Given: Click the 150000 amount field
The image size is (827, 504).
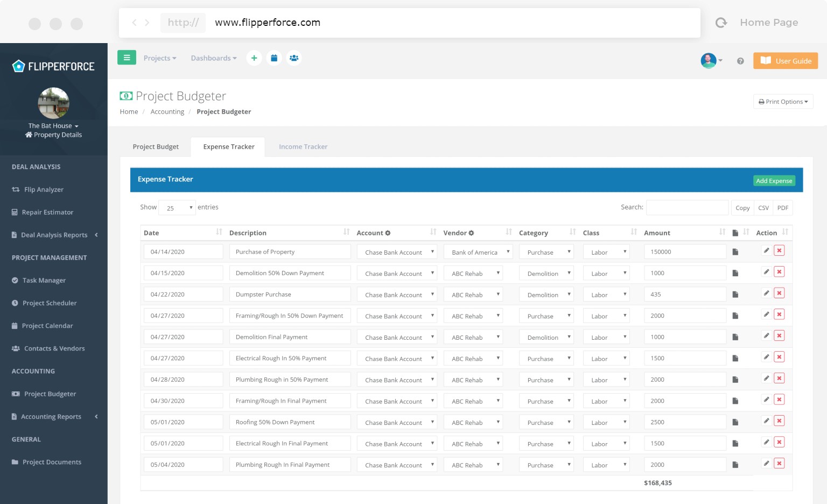Looking at the screenshot, I should (685, 251).
